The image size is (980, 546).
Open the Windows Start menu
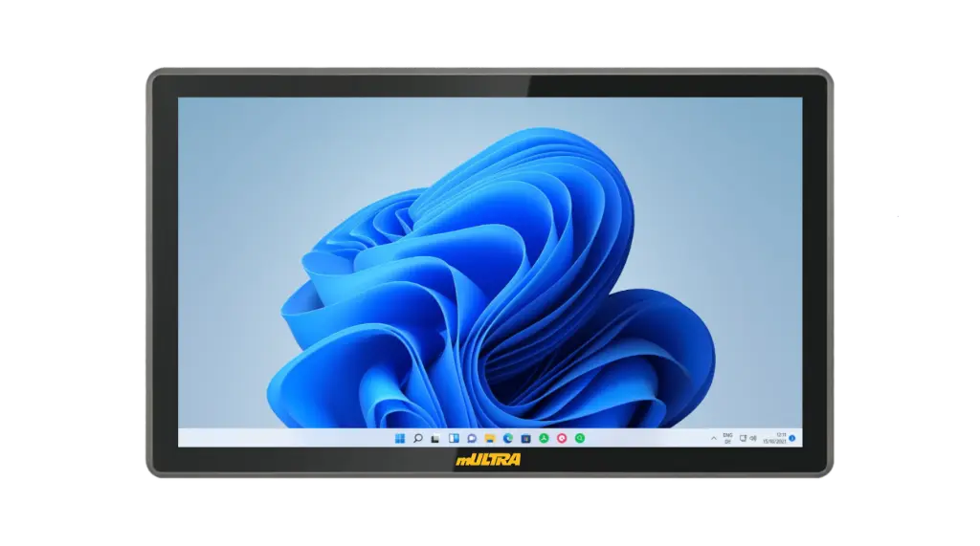400,439
